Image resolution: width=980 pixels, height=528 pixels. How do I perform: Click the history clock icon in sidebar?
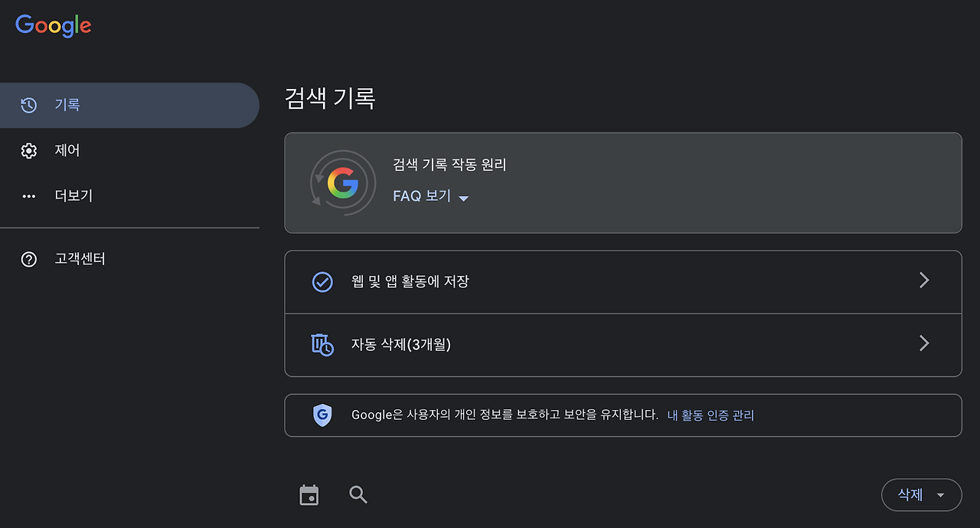coord(29,105)
